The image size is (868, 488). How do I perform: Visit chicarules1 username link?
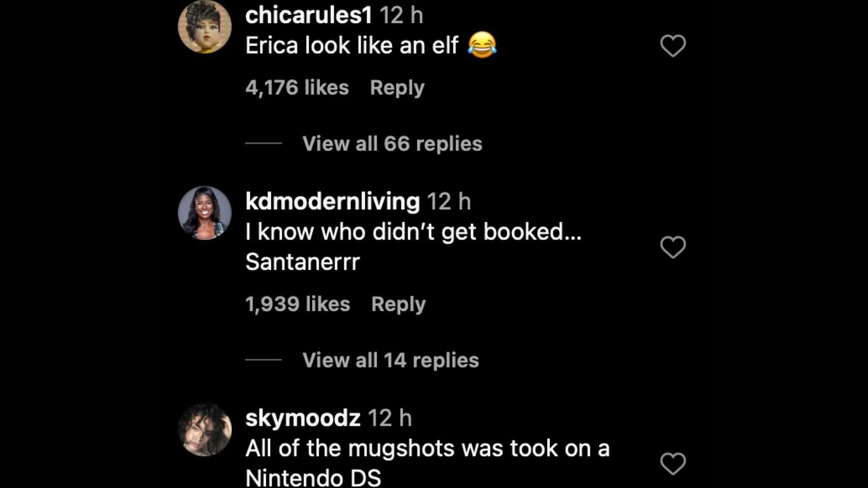pos(309,15)
